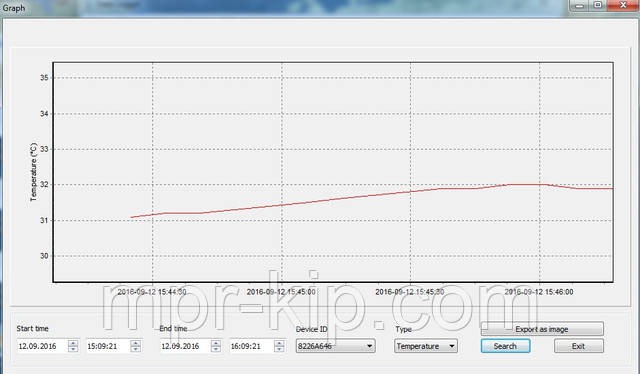The width and height of the screenshot is (640, 374).
Task: Maximize the Graph window
Action: (x=598, y=5)
